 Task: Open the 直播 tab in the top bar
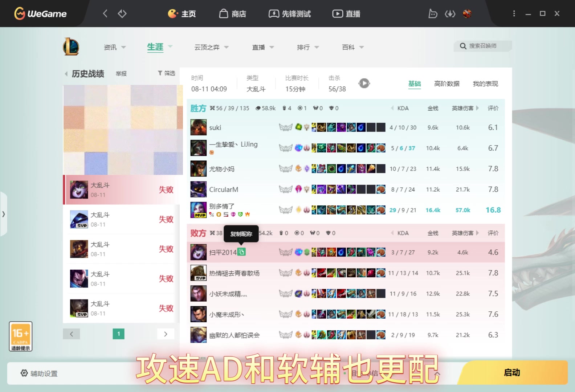(x=346, y=14)
